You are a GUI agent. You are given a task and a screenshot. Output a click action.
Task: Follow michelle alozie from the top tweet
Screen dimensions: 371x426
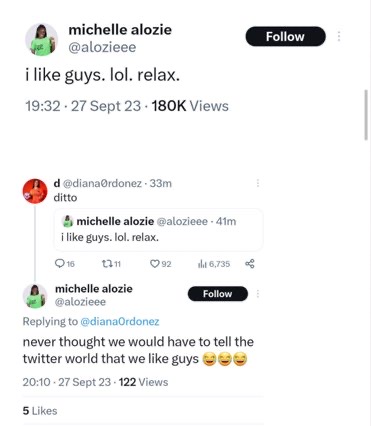[285, 36]
